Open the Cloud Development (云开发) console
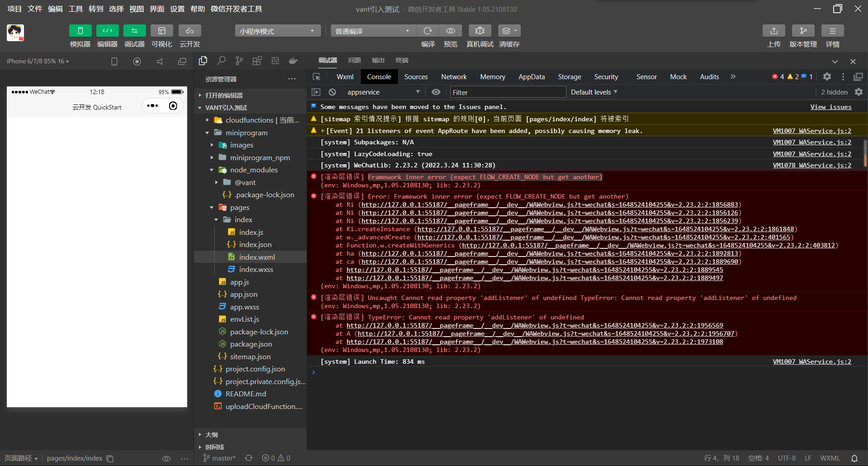 pos(189,31)
